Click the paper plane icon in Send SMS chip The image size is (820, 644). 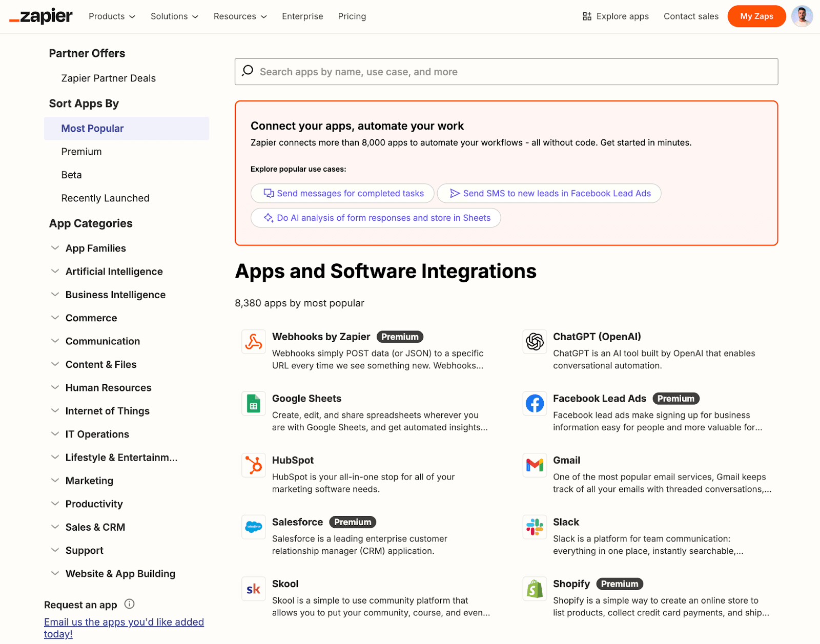(x=455, y=193)
